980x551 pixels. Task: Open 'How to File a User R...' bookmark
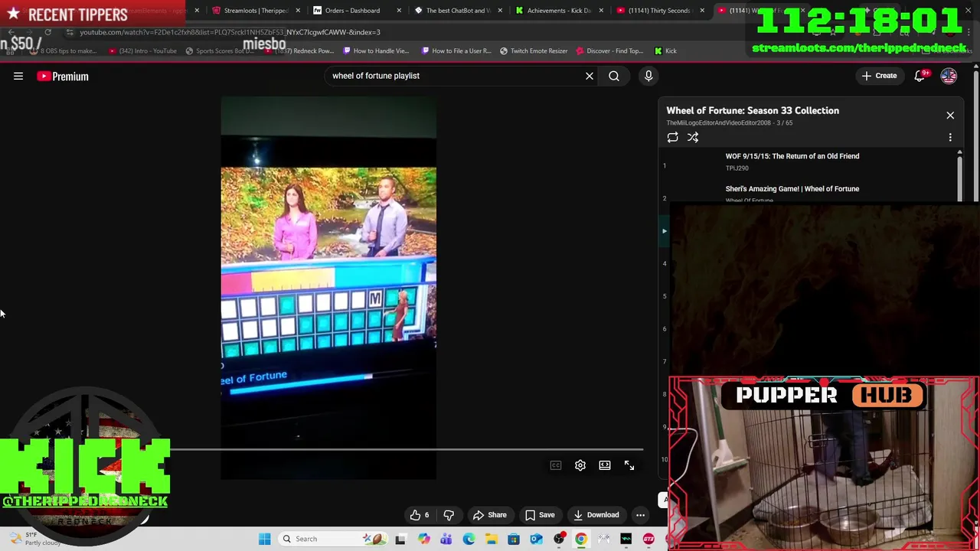(456, 51)
